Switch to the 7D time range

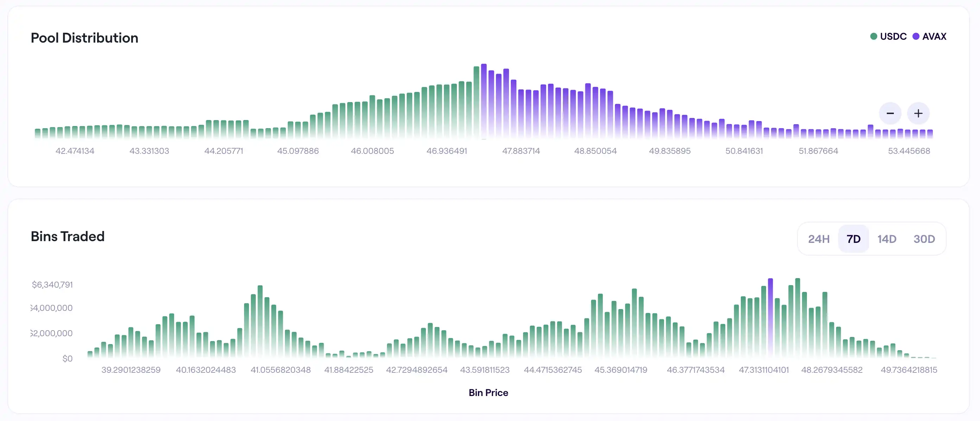[x=853, y=239]
